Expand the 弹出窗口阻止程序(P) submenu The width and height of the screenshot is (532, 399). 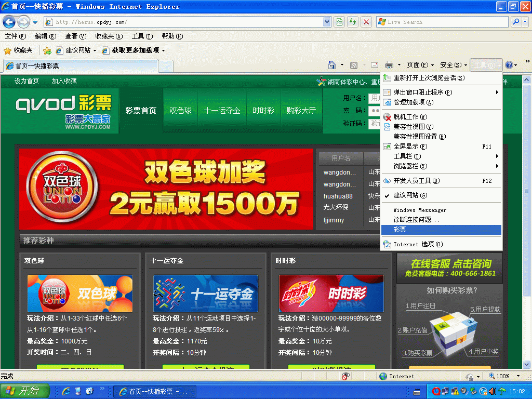(441, 92)
